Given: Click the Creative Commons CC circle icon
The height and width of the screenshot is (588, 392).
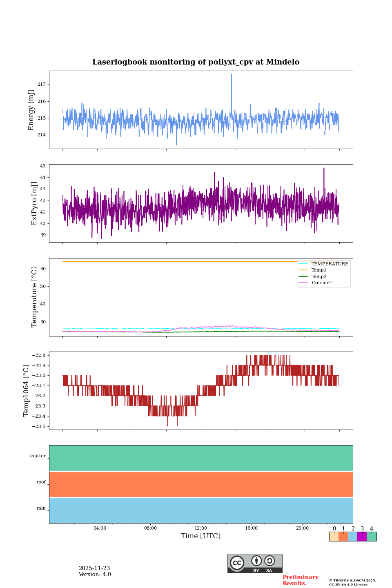Looking at the screenshot, I should (237, 563).
